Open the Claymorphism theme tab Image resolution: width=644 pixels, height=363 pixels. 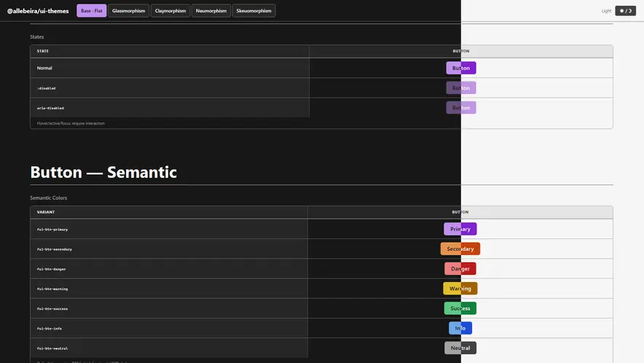pos(170,11)
